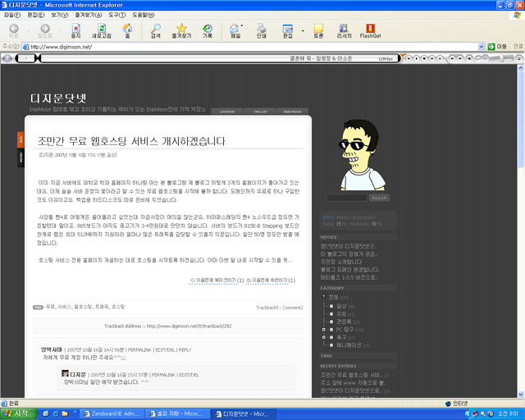Click the Trackback0 : Comment2 link
This screenshot has height=420, width=525.
click(x=280, y=308)
